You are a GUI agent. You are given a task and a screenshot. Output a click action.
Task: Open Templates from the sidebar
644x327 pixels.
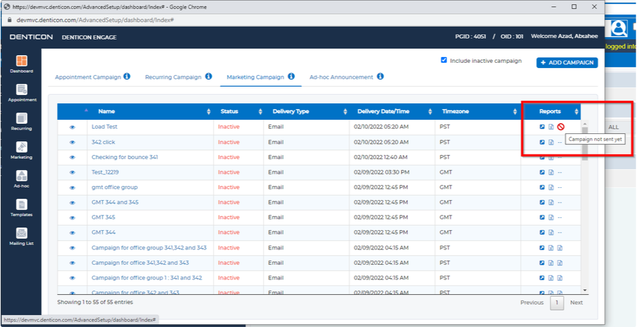coord(21,208)
